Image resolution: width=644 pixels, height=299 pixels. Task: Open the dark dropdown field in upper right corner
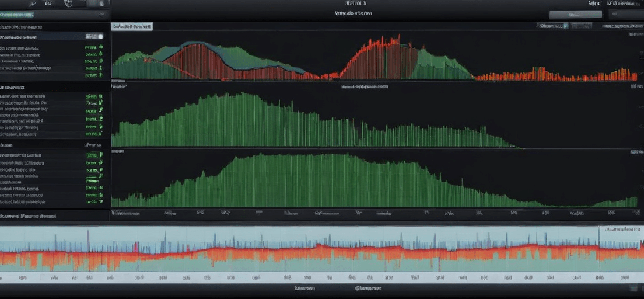tap(626, 14)
